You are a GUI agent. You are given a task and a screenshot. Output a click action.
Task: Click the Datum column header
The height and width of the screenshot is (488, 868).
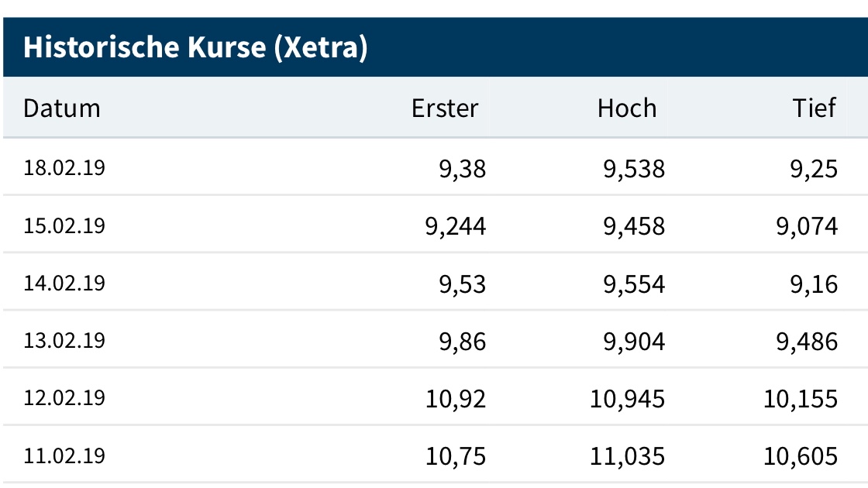[x=62, y=108]
